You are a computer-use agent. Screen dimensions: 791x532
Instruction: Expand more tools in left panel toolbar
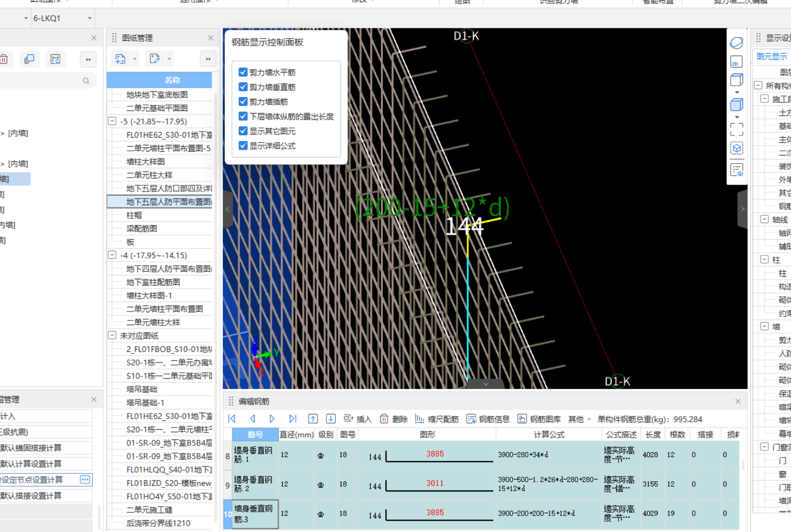point(88,59)
